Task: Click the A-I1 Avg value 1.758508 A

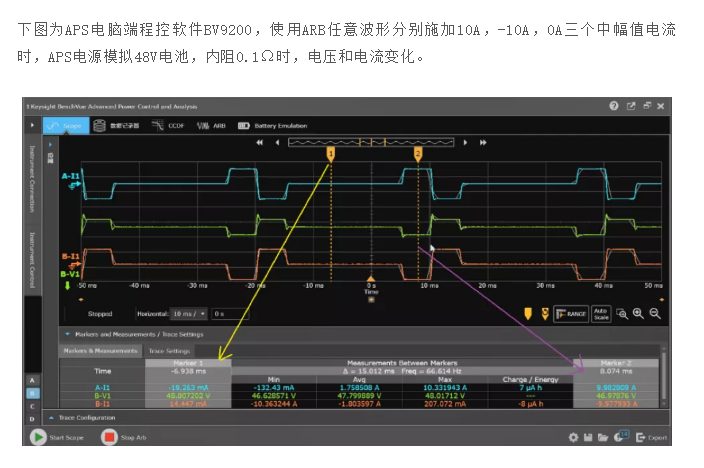Action: point(359,388)
